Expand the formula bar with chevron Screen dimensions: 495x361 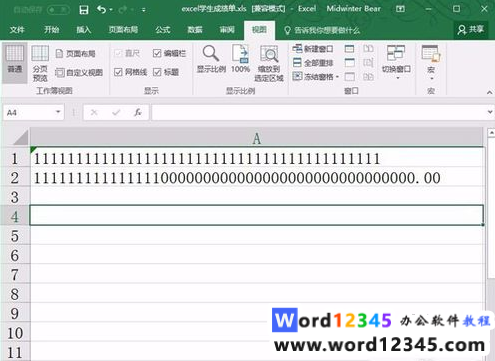pos(490,112)
